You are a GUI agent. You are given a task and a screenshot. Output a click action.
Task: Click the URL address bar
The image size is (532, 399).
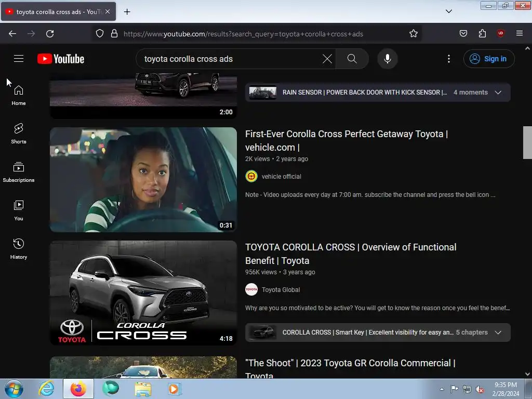coord(258,34)
